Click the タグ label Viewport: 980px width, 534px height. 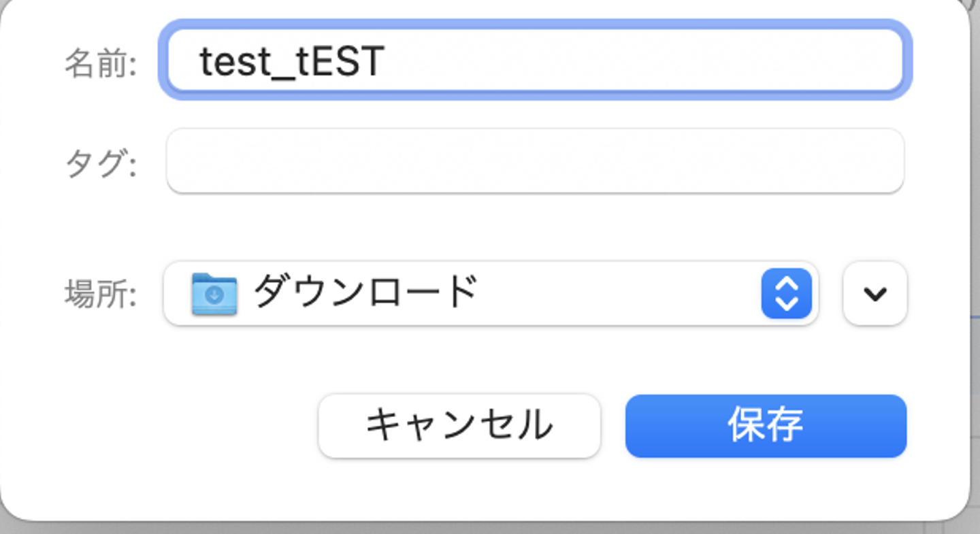(101, 164)
